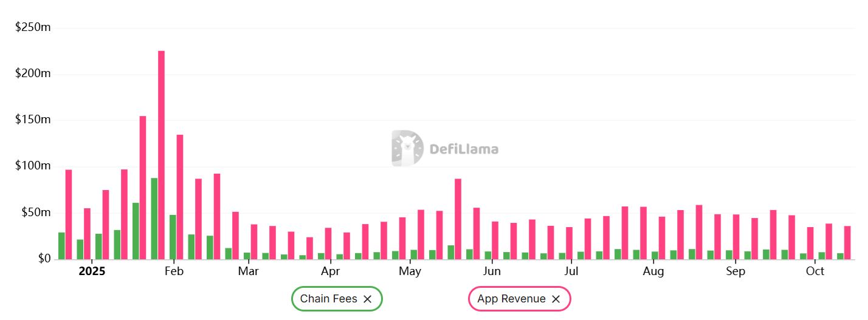Toggle the Chain Fees legend pill label
The height and width of the screenshot is (320, 868).
(328, 299)
